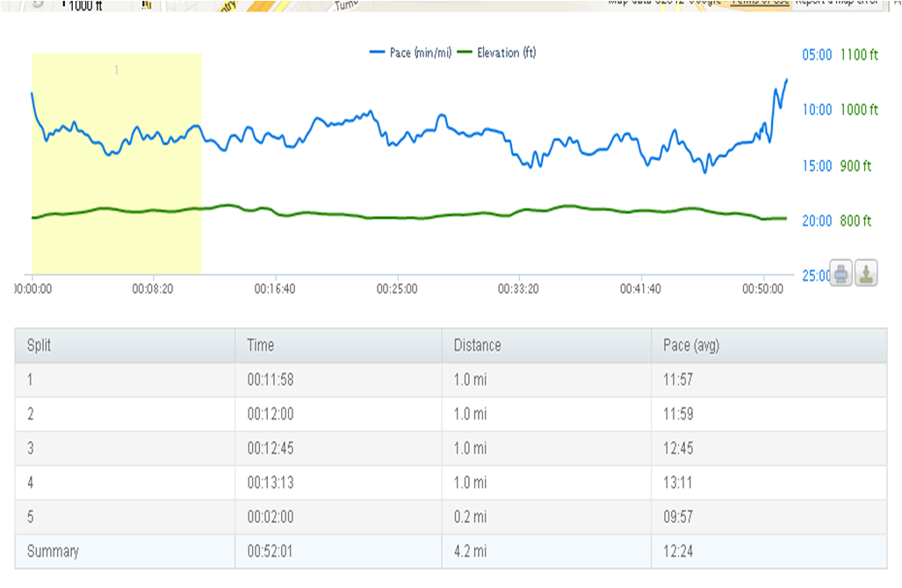This screenshot has height=588, width=902.
Task: Click the 00:25:00 time axis label
Action: click(397, 288)
